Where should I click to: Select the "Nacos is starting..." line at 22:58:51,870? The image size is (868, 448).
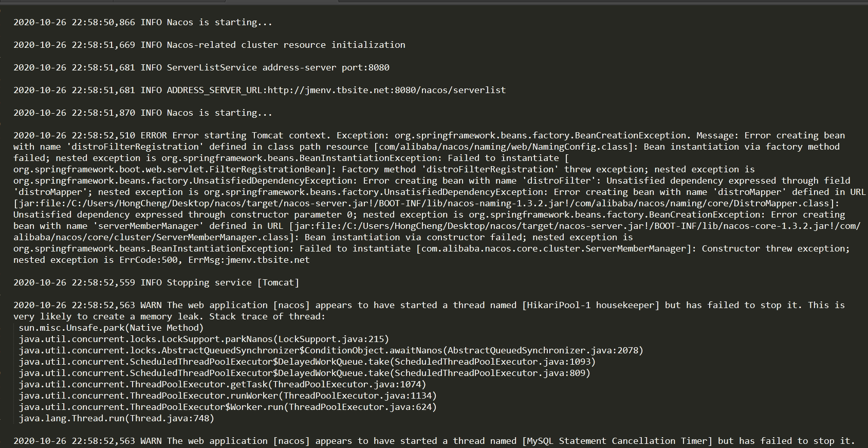pyautogui.click(x=143, y=113)
